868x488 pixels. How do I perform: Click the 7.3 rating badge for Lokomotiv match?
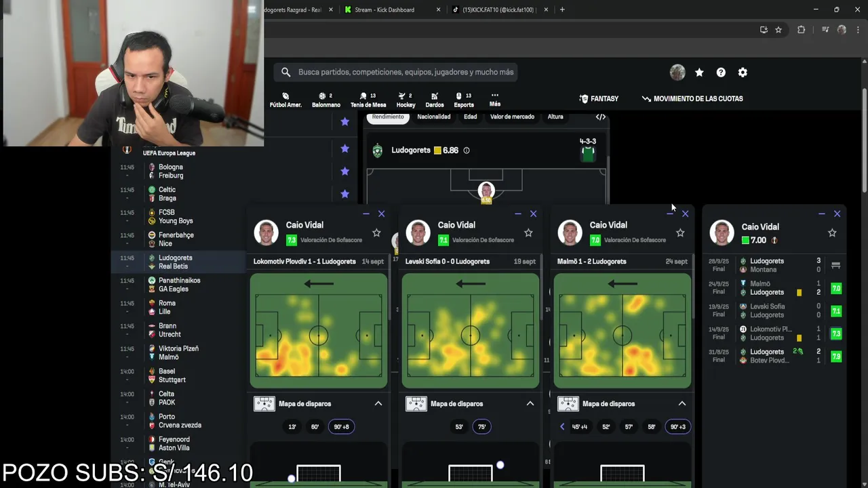[836, 333]
